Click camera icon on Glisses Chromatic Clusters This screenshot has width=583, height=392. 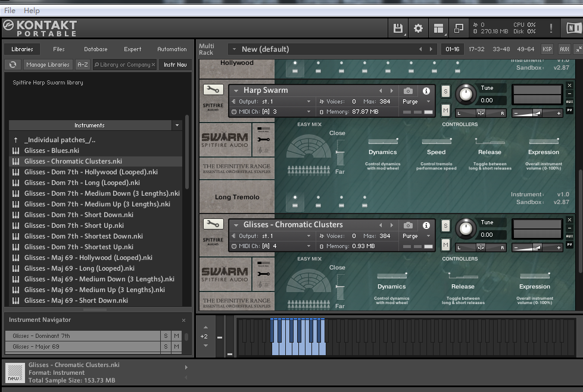point(408,225)
